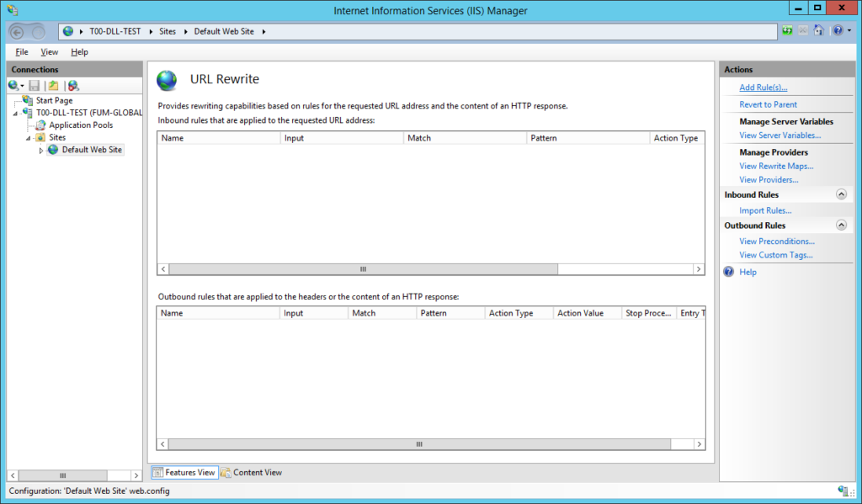Image resolution: width=862 pixels, height=504 pixels.
Task: Click the Create New Connection globe icon
Action: 13,85
